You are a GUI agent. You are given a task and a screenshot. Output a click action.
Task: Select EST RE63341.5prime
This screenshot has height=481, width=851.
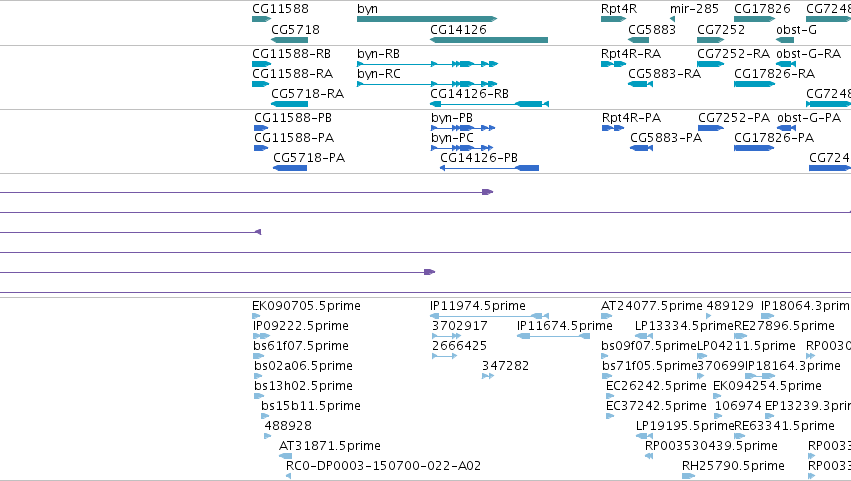[784, 426]
